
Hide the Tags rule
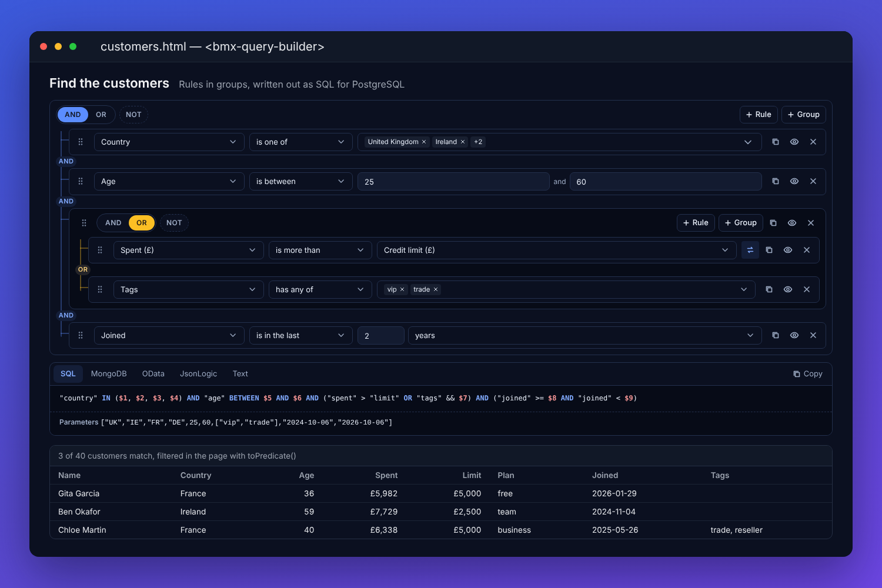coord(788,289)
